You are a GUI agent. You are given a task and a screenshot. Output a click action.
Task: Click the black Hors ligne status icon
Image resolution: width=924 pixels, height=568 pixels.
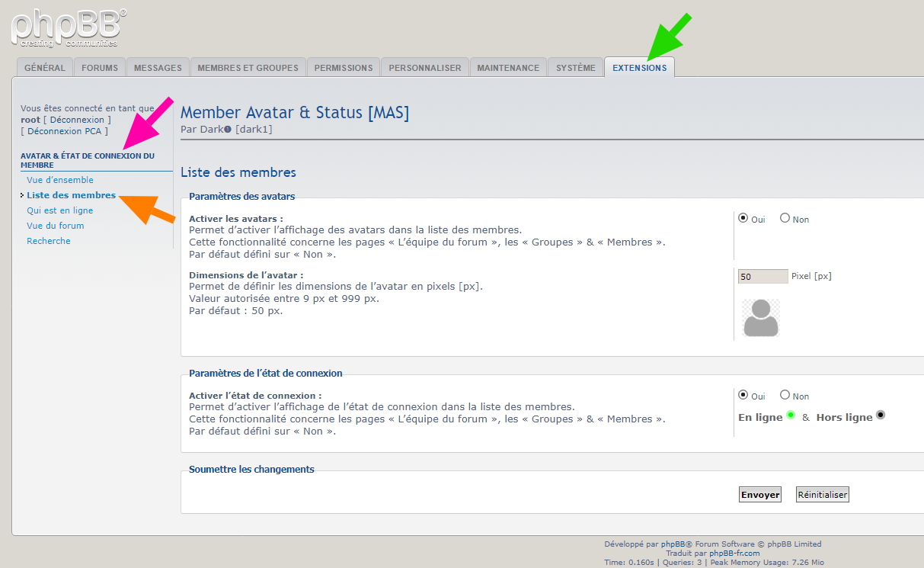[x=881, y=415]
